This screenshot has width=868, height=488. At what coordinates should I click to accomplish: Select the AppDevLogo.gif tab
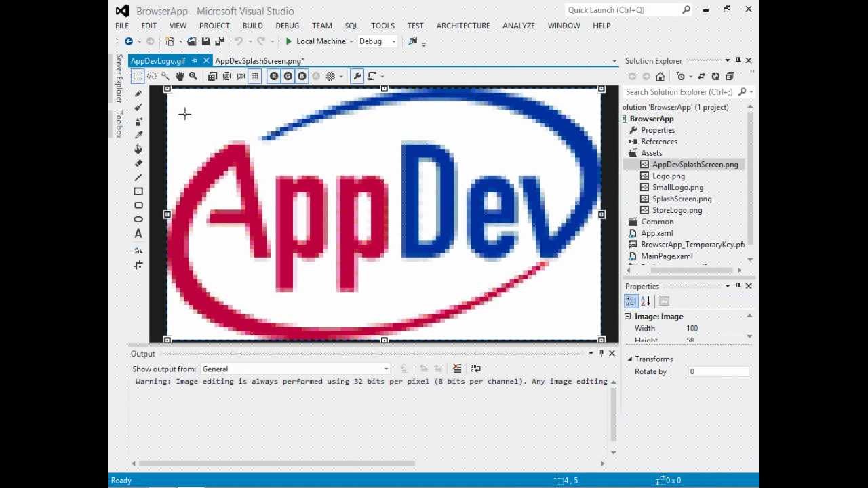coord(158,61)
